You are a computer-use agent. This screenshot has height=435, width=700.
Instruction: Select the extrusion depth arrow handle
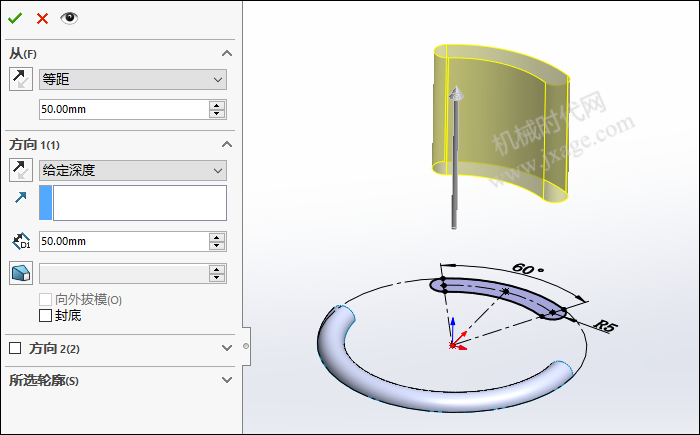pos(455,156)
